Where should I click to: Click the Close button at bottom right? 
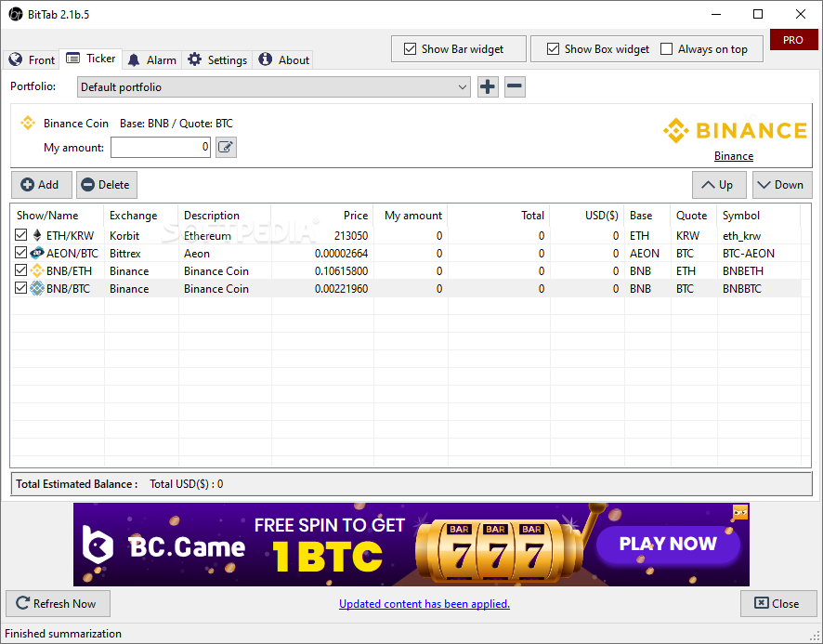(778, 603)
